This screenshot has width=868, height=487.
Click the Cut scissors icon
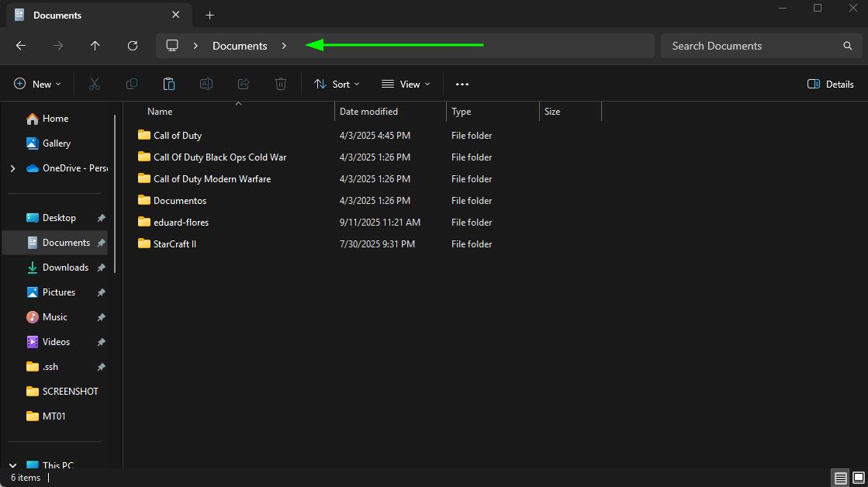pos(95,84)
